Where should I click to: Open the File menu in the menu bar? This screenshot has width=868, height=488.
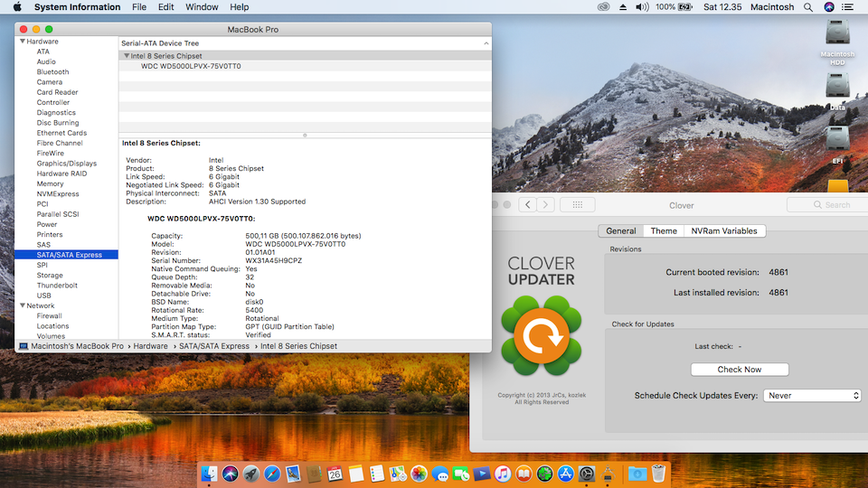pyautogui.click(x=139, y=7)
